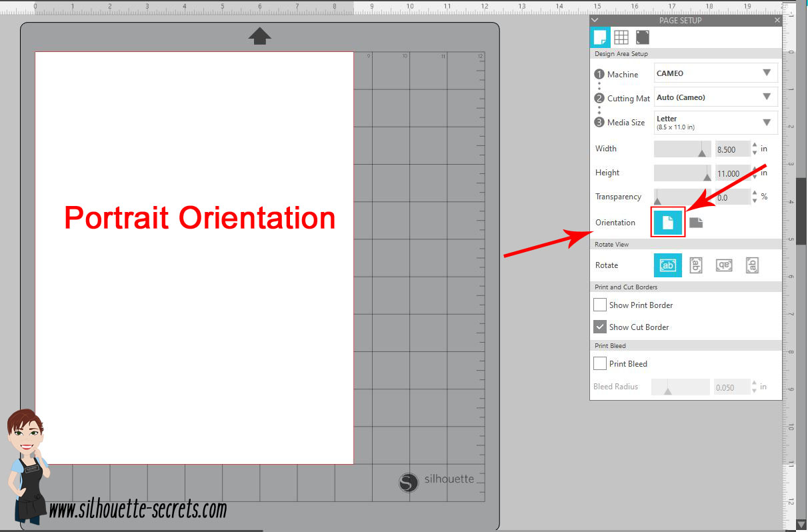Open the Machine dropdown showing CAMEO

(715, 73)
